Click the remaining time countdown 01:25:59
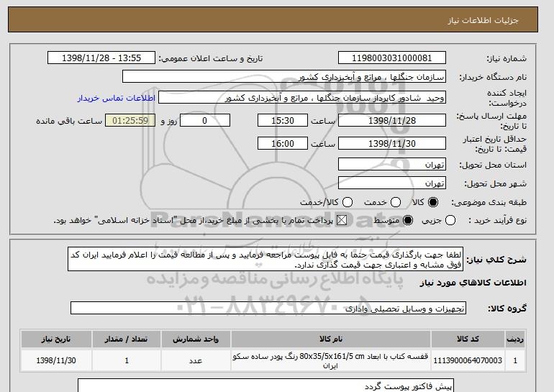The width and height of the screenshot is (554, 392). pyautogui.click(x=130, y=120)
